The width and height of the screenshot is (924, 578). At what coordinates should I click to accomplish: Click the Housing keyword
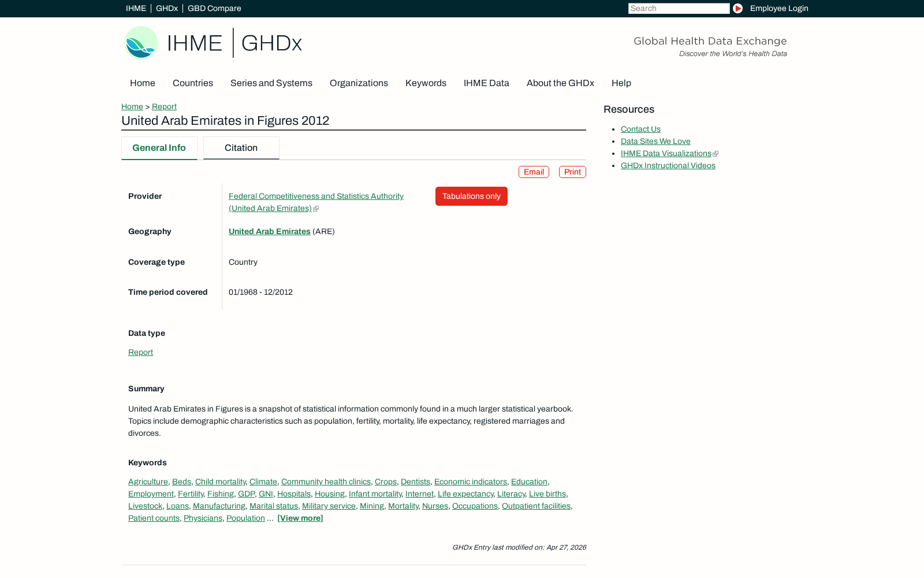(x=330, y=494)
